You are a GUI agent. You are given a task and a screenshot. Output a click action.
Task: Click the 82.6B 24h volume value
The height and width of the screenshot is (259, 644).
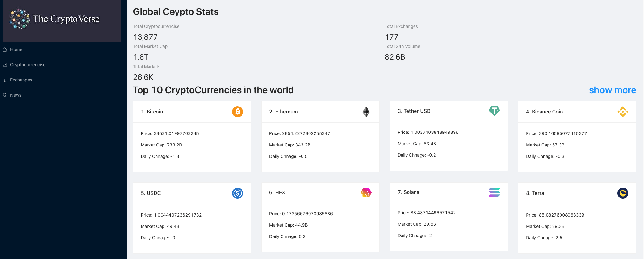coord(395,57)
